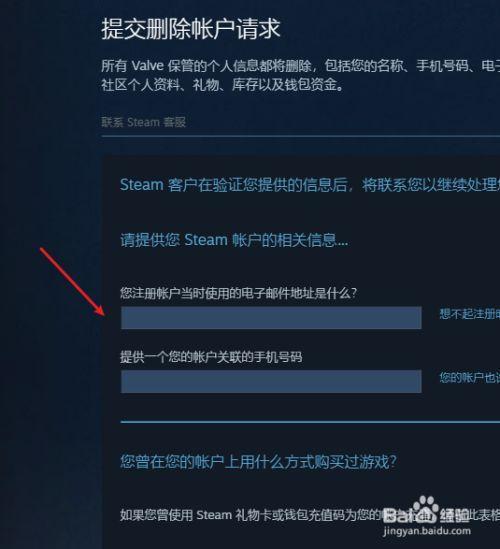Go back via 联系 Steam 客服 breadcrumb
Viewport: 500px width, 549px height.
tap(144, 122)
